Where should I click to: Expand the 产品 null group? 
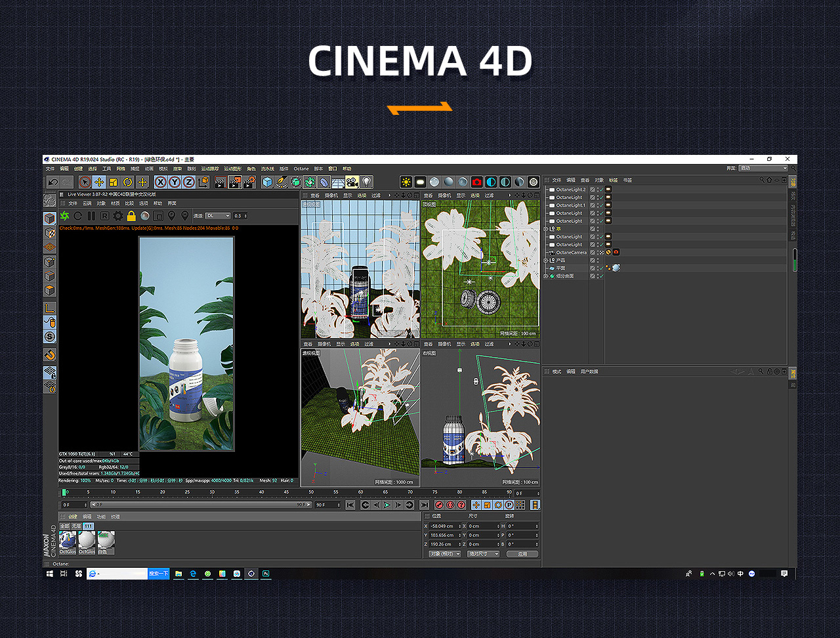point(545,261)
